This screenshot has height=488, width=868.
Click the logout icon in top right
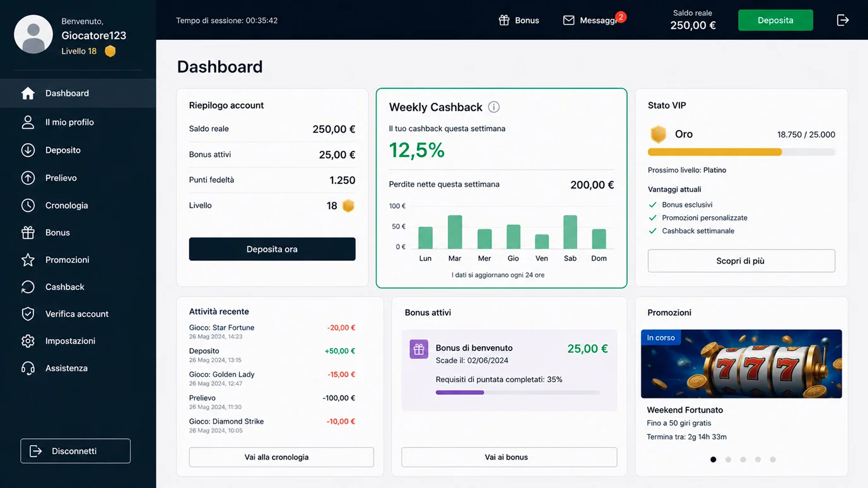click(x=843, y=20)
